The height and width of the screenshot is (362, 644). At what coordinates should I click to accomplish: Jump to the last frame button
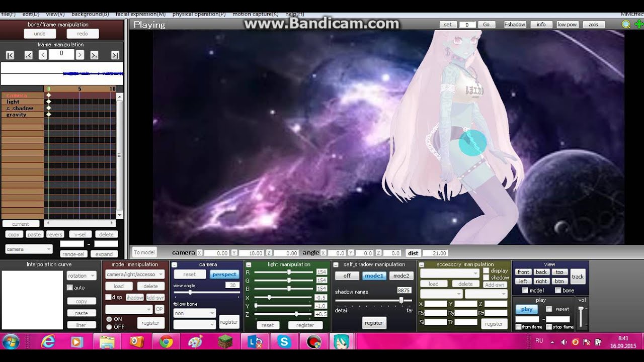pos(115,55)
